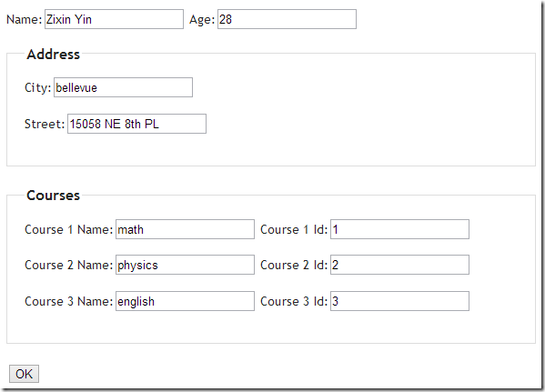Click the Course 1 Name field
Image resolution: width=545 pixels, height=392 pixels.
point(185,229)
